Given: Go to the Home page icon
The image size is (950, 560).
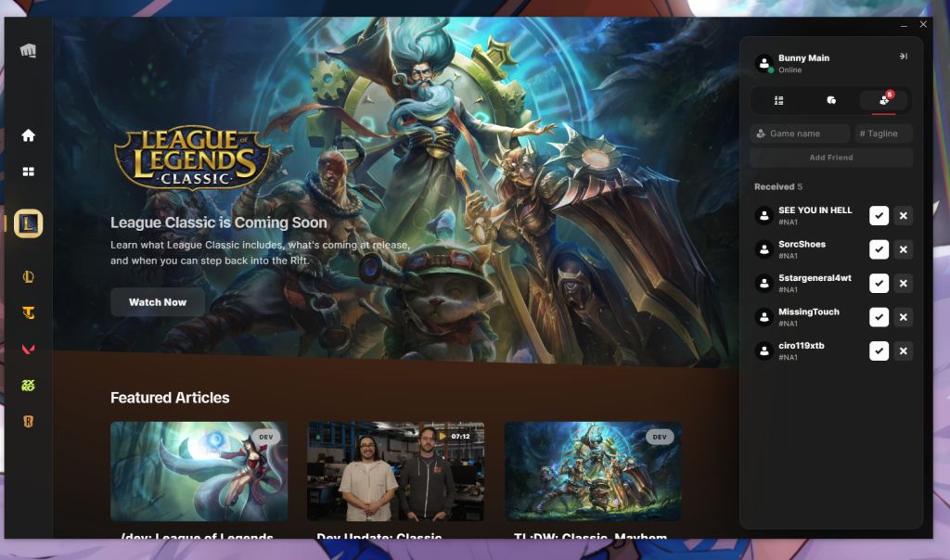Looking at the screenshot, I should (28, 135).
